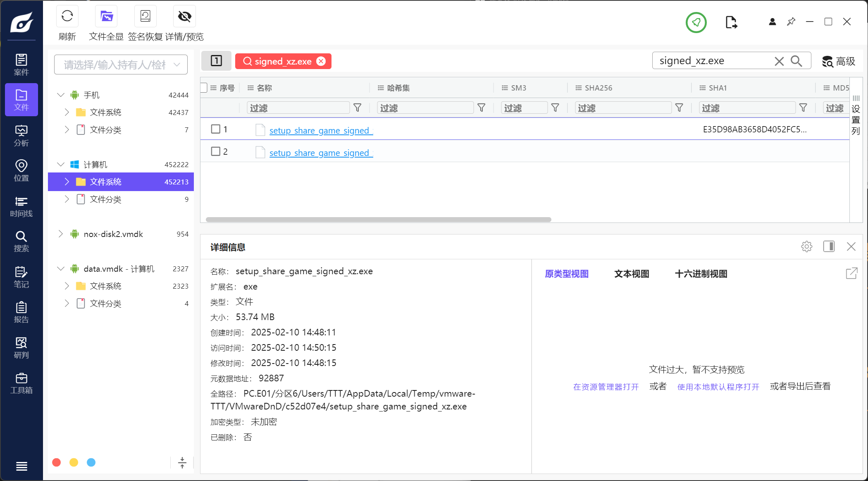Switch to the 十六进制视图 tab
The image size is (868, 481).
pos(701,274)
